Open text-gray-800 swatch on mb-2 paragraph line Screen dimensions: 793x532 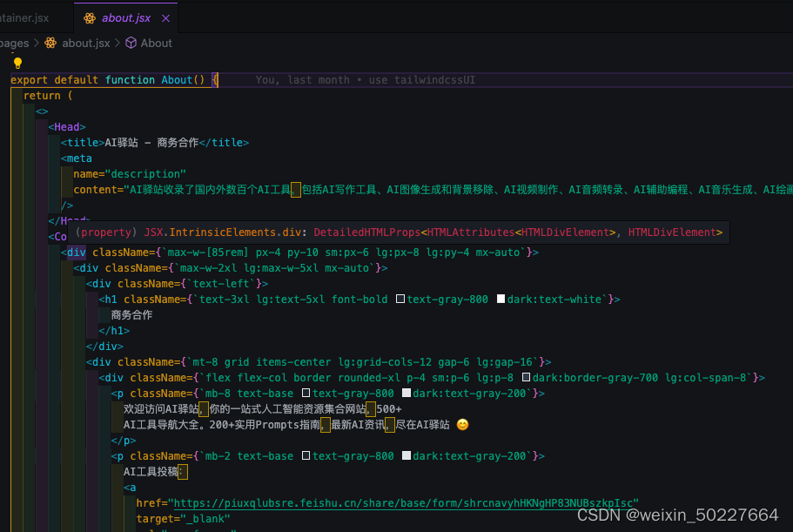tap(306, 455)
